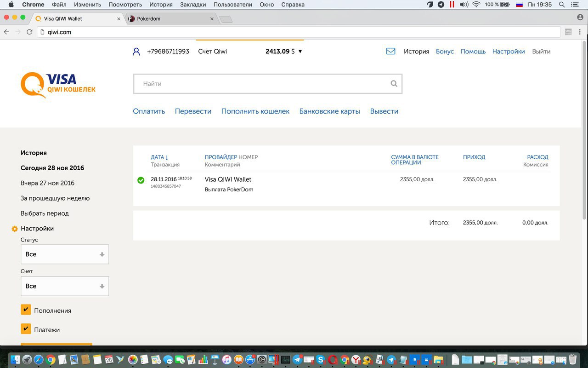
Task: Open messages via the envelope icon
Action: point(391,52)
